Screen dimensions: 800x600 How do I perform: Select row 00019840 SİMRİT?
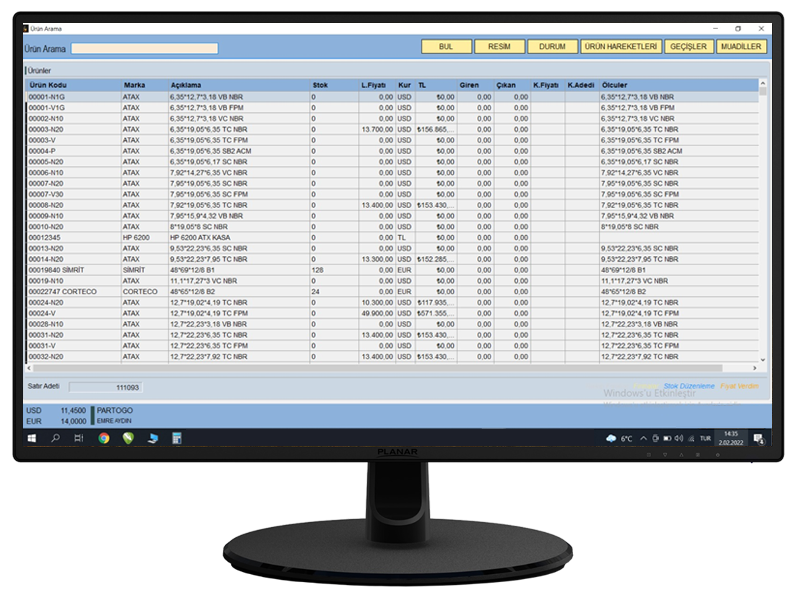point(392,270)
